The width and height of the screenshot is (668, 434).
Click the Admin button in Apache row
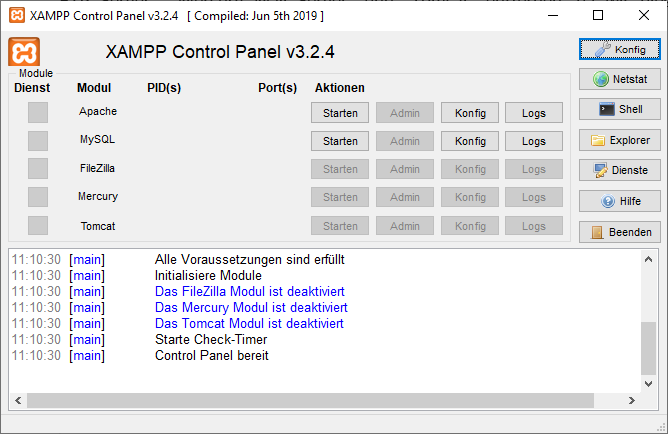coord(405,113)
